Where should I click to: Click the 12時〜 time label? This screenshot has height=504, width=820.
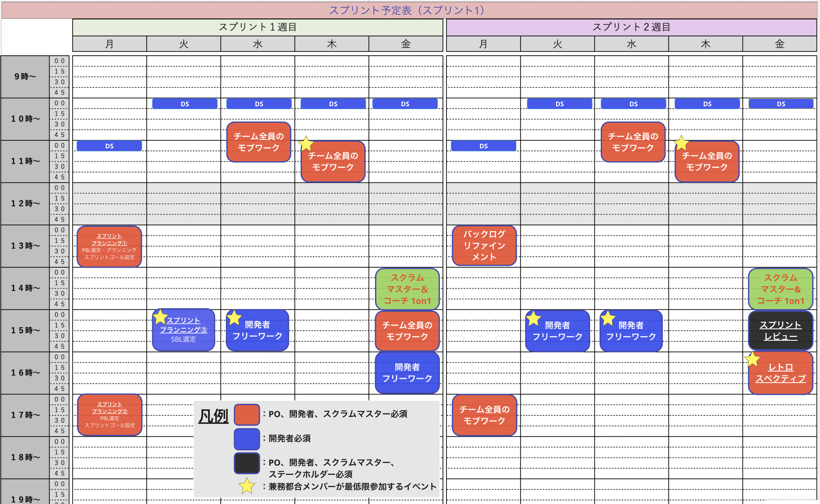coord(25,203)
